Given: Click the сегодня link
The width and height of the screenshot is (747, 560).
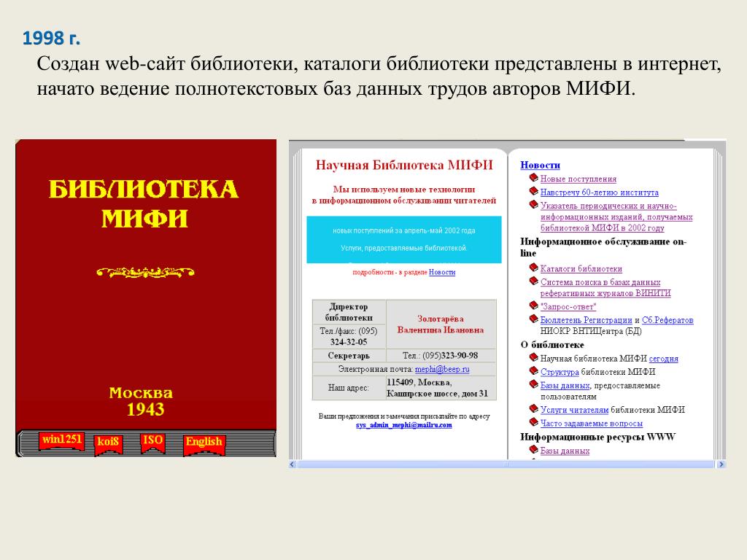Looking at the screenshot, I should 663,359.
